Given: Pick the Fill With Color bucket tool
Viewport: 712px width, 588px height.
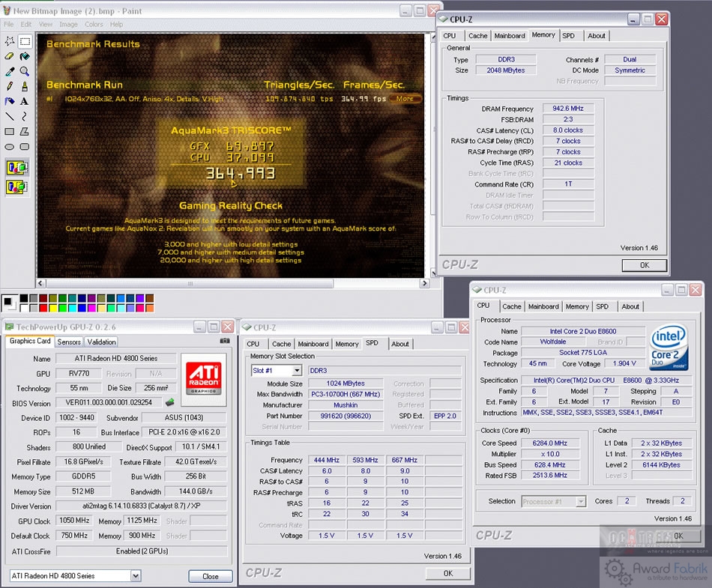Looking at the screenshot, I should click(25, 56).
